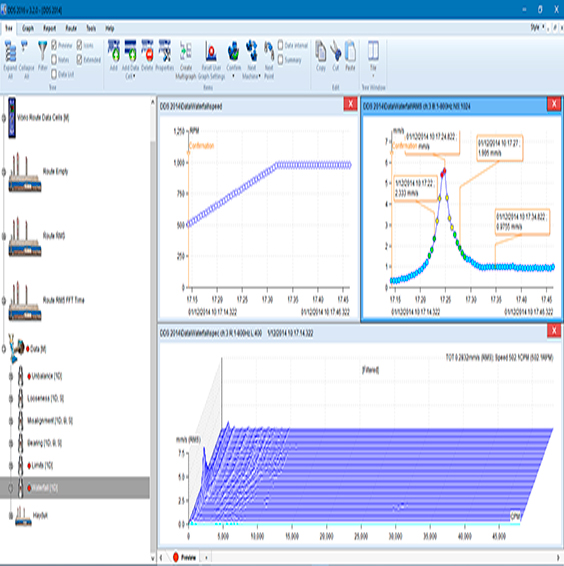Click Create Multigraph icon
564x566 pixels.
186,51
